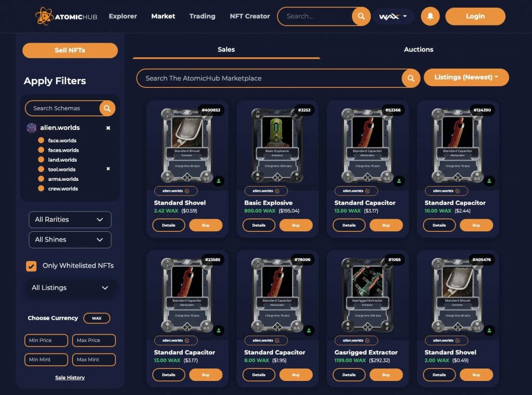The image size is (532, 395).
Task: Click Buy on Standard Capacitor 10.00 WAX
Action: (x=476, y=226)
